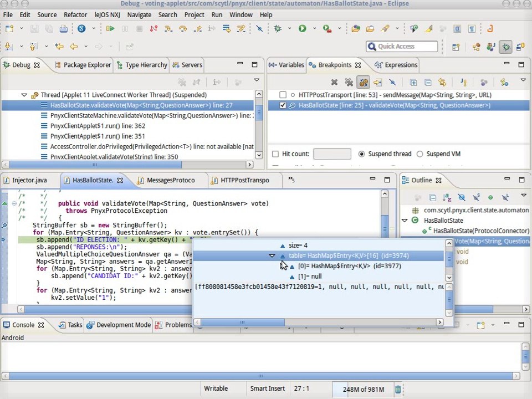Viewport: 532px width, 399px height.
Task: Open the Refactor menu
Action: (75, 15)
